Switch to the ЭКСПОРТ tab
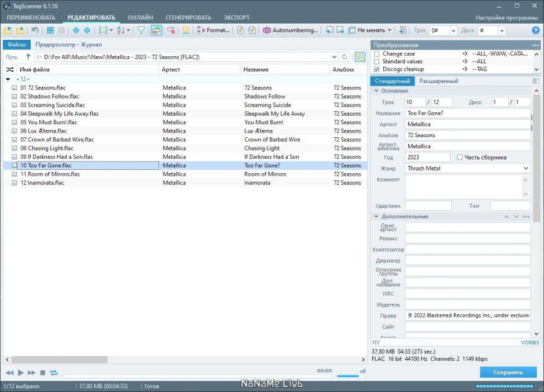The height and width of the screenshot is (392, 544). pos(236,18)
